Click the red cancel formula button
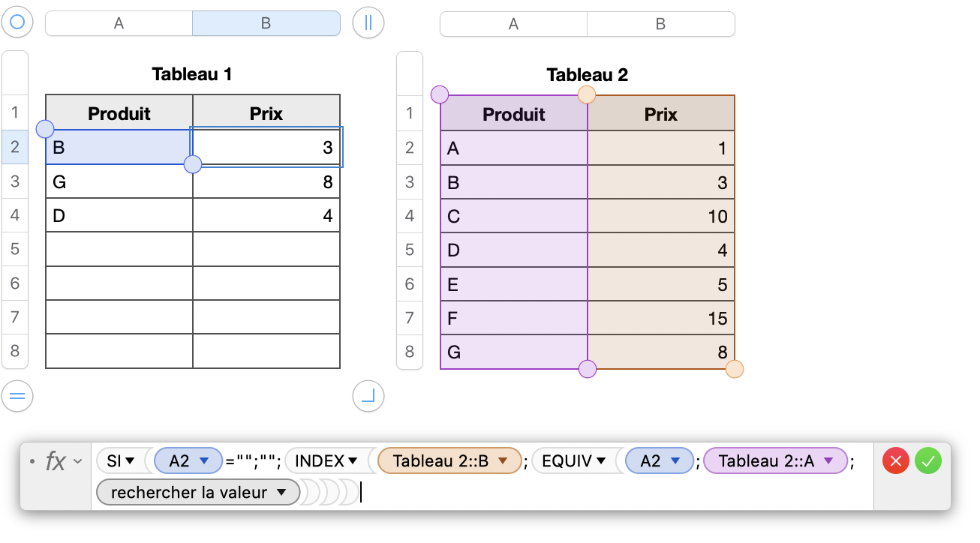Viewport: 980px width, 543px height. [x=895, y=460]
